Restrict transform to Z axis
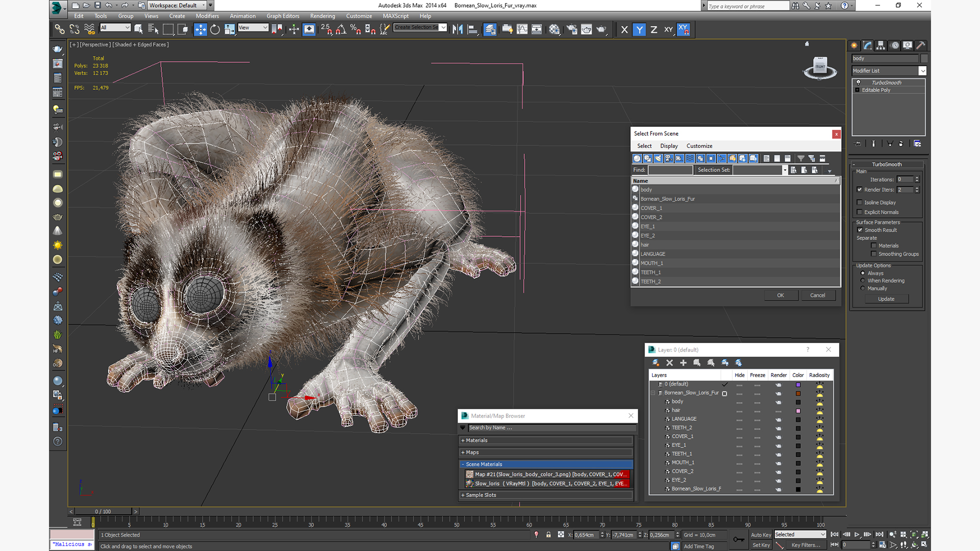The height and width of the screenshot is (551, 980). tap(654, 30)
